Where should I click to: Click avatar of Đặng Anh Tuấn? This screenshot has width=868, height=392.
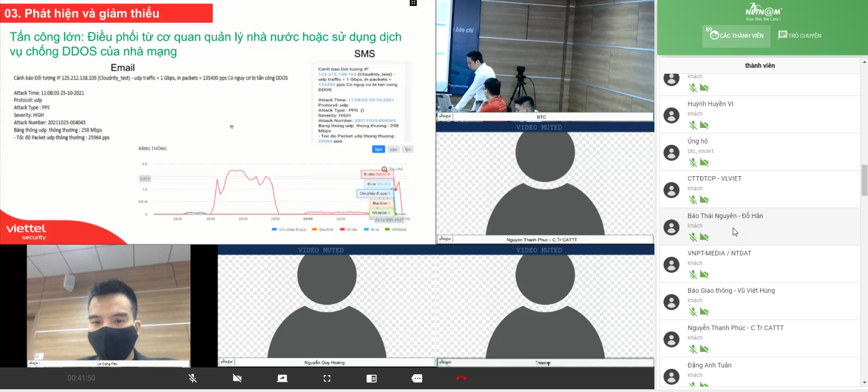[672, 377]
